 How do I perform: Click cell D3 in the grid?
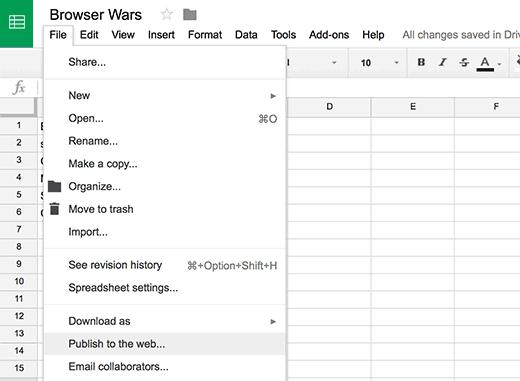coord(329,160)
